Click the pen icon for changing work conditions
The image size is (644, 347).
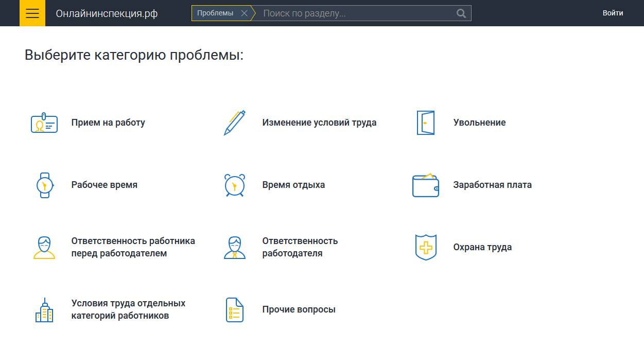point(235,123)
